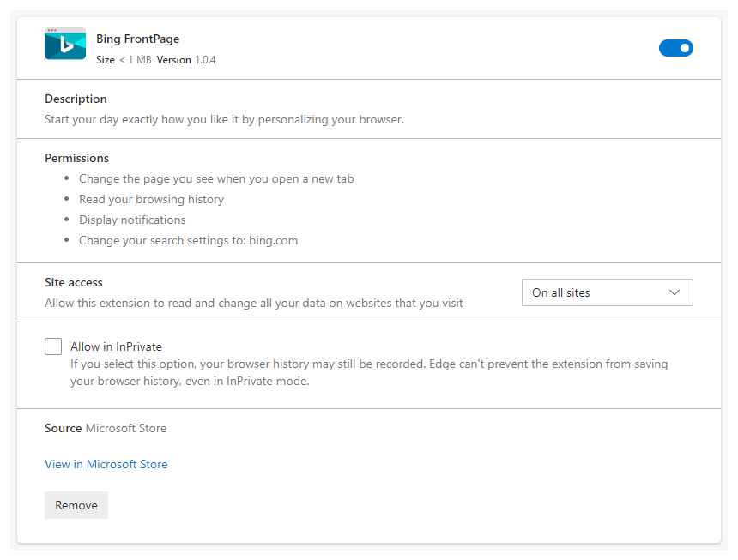Screen dimensions: 738x560
Task: Click the chevron arrow in Site access dropdown
Action: [x=674, y=292]
